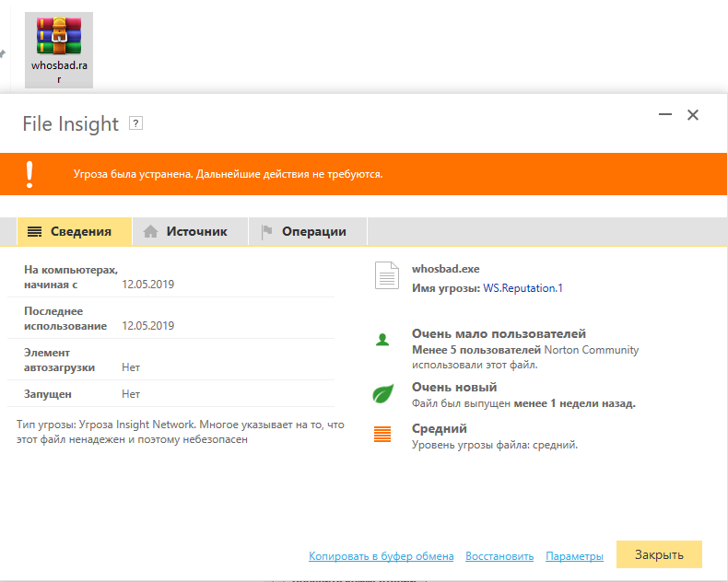The image size is (728, 582).
Task: Click the 'Элемент автозагрузки' value Нет
Action: tap(131, 367)
